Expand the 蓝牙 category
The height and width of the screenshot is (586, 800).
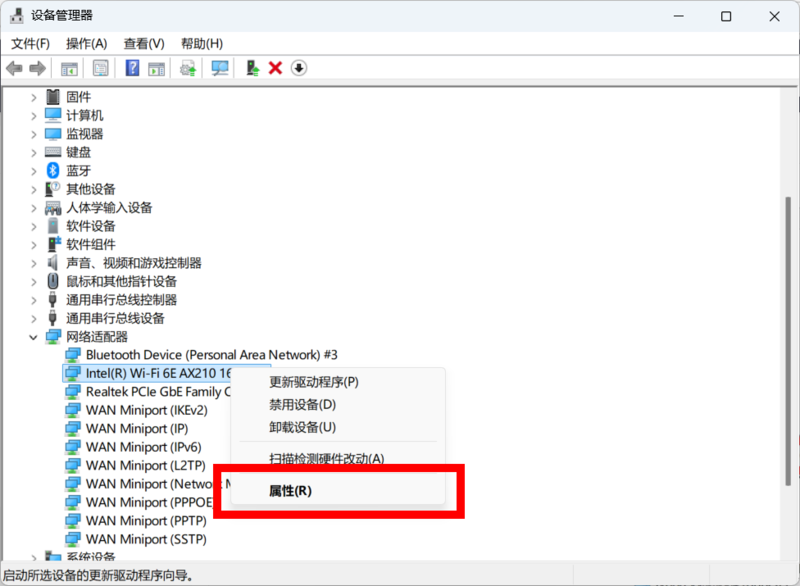point(34,171)
